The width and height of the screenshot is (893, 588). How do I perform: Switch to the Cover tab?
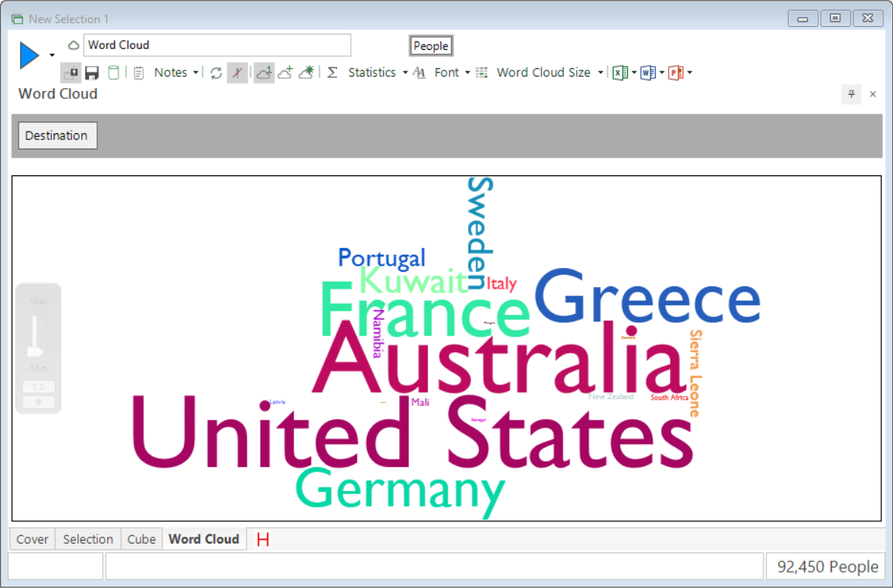(x=32, y=539)
